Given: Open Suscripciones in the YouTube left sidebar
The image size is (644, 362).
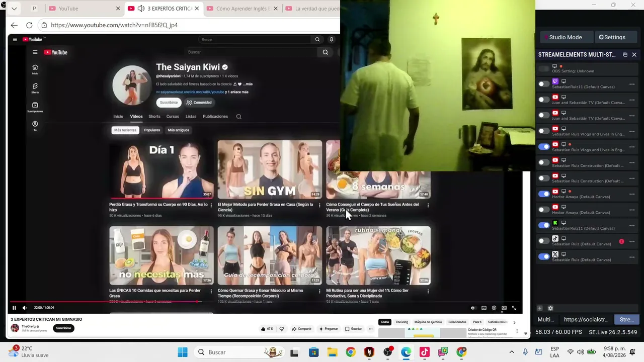Looking at the screenshot, I should 35,107.
